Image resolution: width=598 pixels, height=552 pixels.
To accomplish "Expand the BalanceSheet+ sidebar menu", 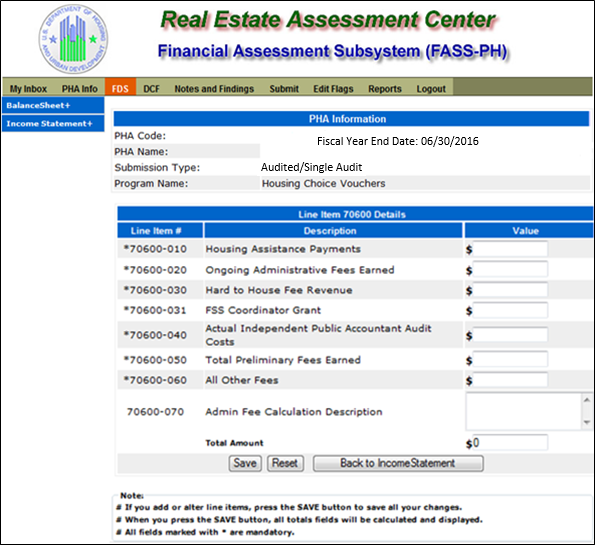I will point(53,106).
